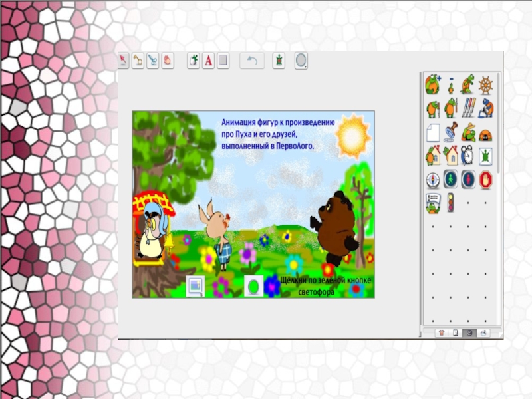Click Winnie the Pooh bear on canvas
532x399 pixels.
click(x=335, y=228)
